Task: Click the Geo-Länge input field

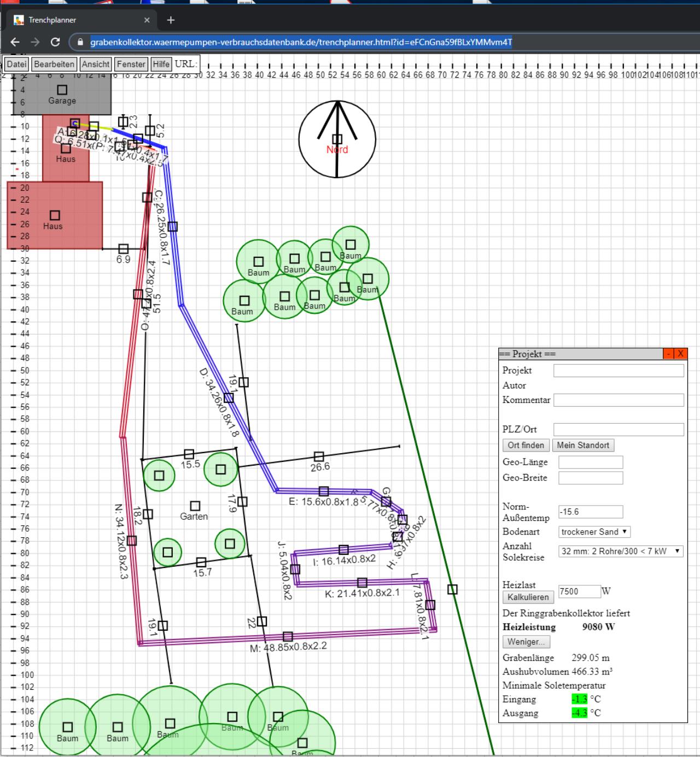Action: point(591,462)
